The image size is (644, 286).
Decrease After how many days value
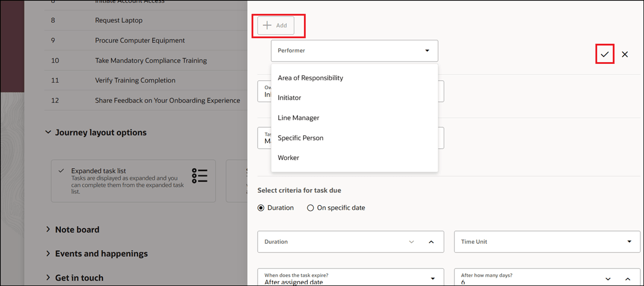pos(608,278)
